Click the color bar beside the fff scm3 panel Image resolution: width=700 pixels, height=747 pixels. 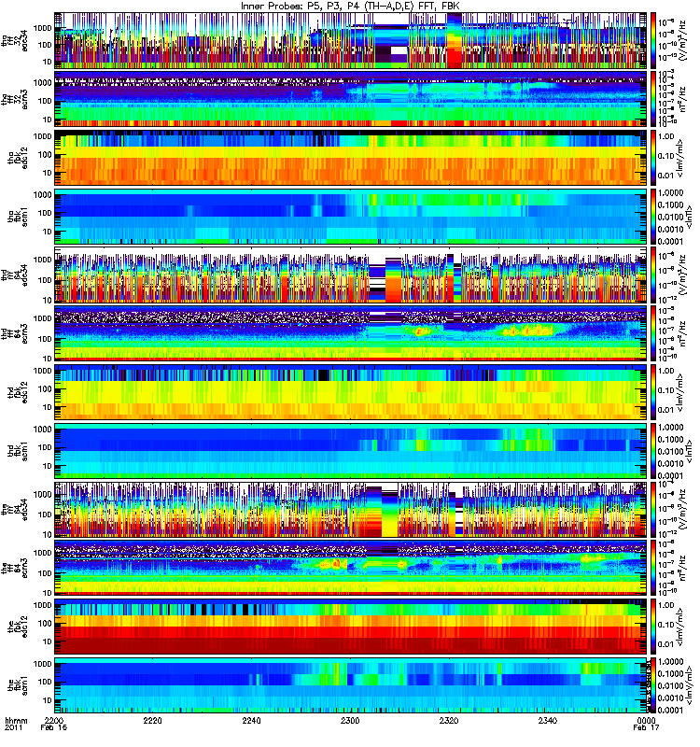point(653,569)
